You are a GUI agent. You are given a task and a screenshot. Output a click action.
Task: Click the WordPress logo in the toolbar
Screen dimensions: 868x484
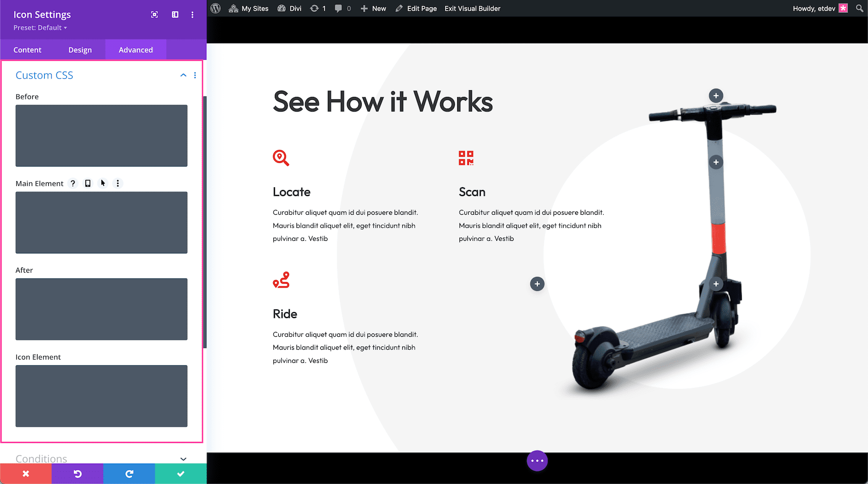(x=215, y=8)
